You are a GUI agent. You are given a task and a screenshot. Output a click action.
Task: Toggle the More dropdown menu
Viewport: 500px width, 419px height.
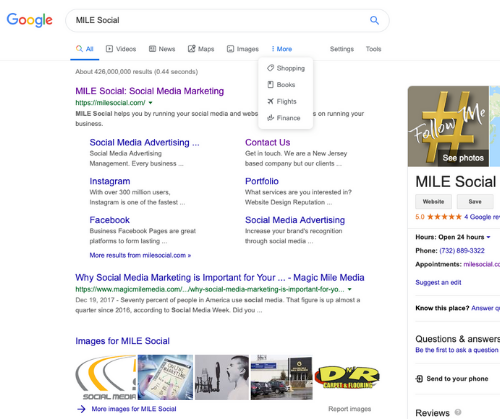click(282, 49)
